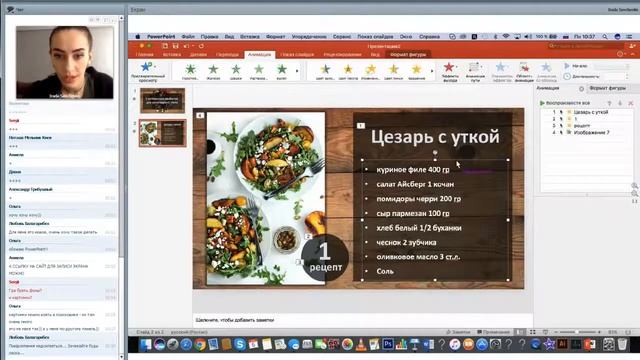The image size is (640, 360).
Task: Click the 'Соль' bullet on slide
Action: pos(385,271)
